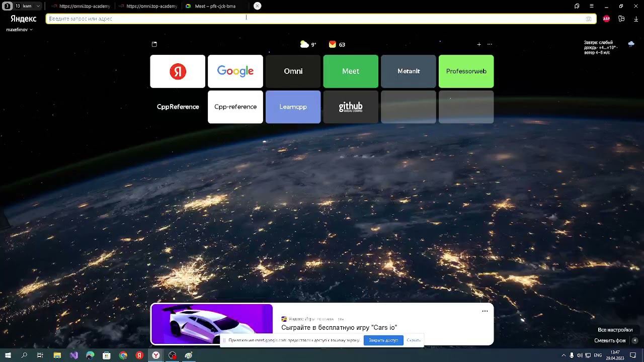644x362 pixels.
Task: Click the all-bookmarks icon above the tiles
Action: pyautogui.click(x=154, y=44)
